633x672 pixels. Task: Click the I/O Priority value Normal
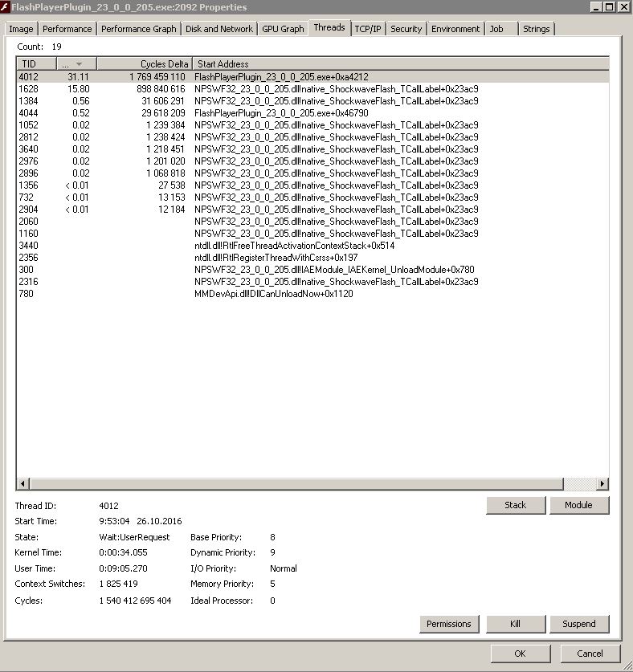(283, 568)
